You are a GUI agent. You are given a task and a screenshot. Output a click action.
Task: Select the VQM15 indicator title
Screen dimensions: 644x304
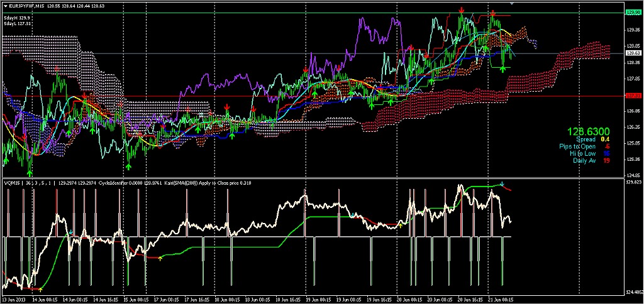click(13, 183)
